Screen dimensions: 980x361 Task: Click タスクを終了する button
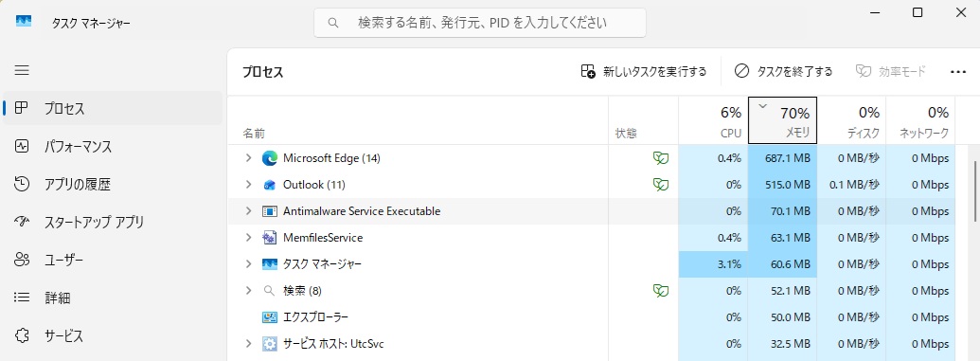point(784,71)
